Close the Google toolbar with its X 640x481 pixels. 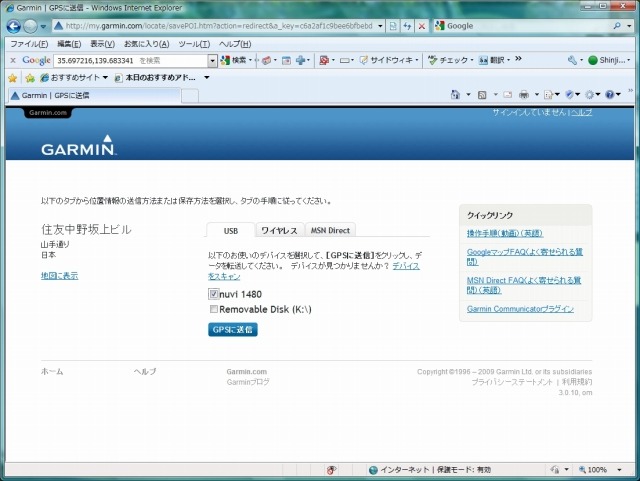(13, 60)
